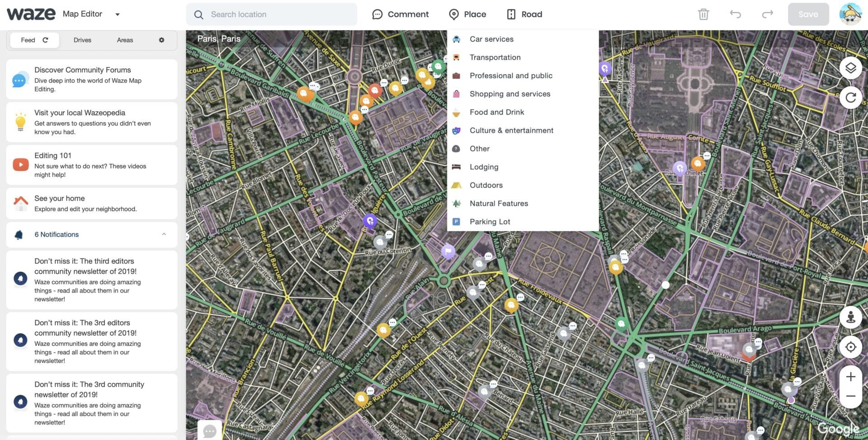
Task: Click the Save button
Action: tap(808, 14)
